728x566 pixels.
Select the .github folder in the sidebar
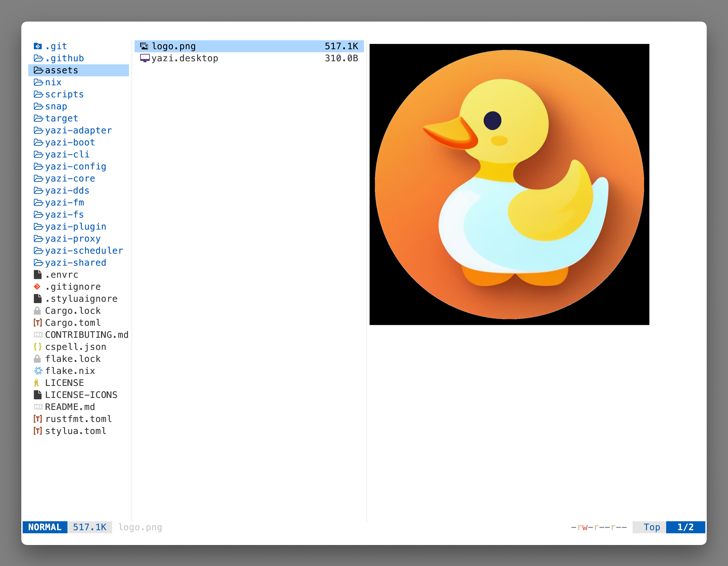pyautogui.click(x=64, y=58)
